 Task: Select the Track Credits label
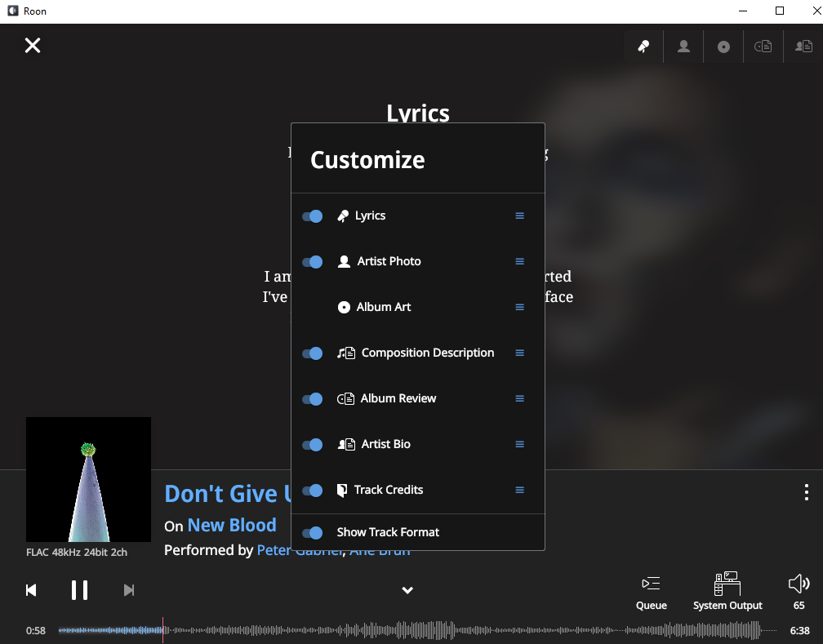pos(389,490)
